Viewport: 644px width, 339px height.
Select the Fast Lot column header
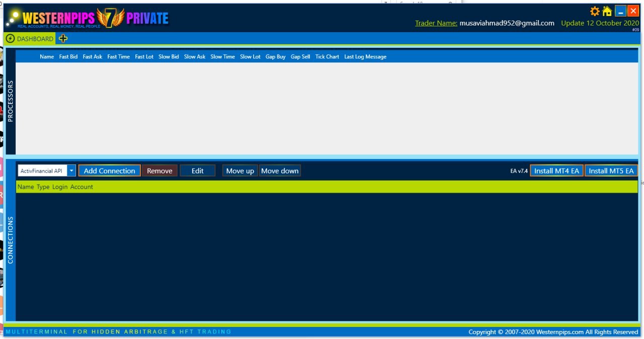pos(144,57)
